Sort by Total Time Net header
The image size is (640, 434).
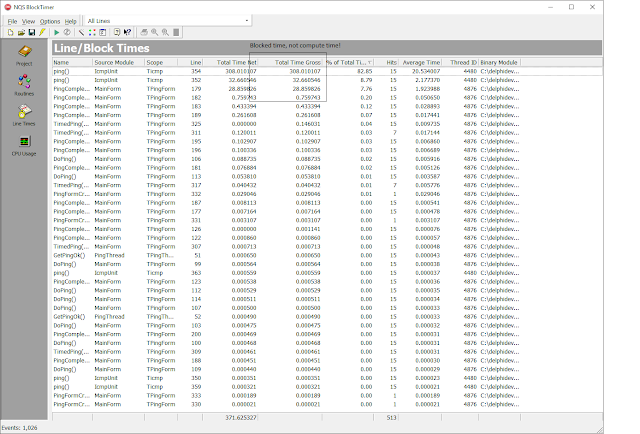click(230, 62)
